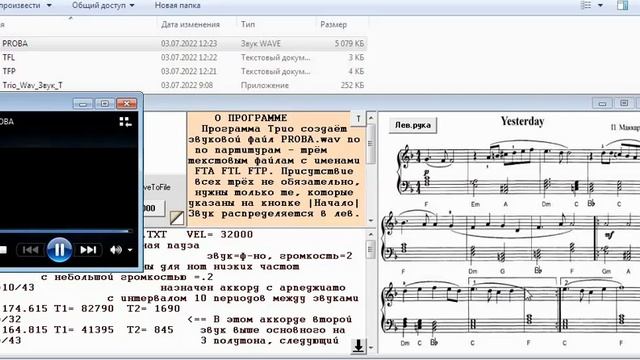This screenshot has height=360, width=640.
Task: Maximize the Trio program window
Action: (624, 103)
